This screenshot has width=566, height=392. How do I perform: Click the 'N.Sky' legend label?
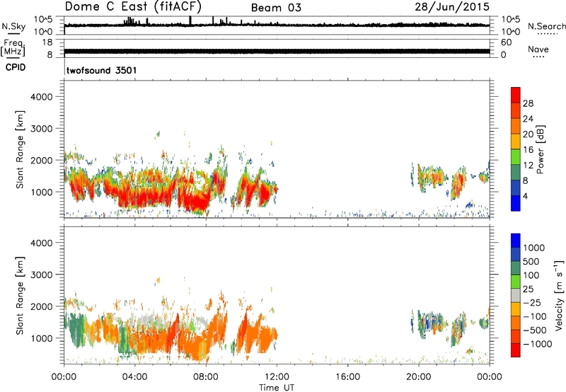pyautogui.click(x=13, y=27)
